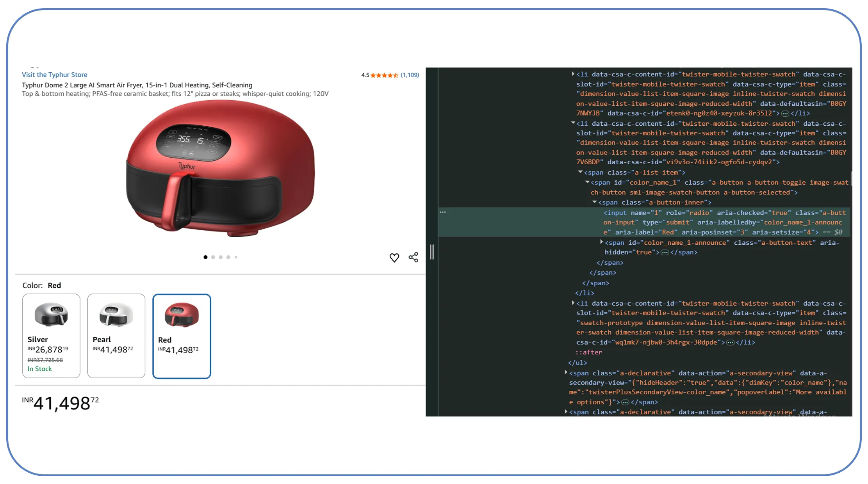This screenshot has width=868, height=484.
Task: Click the three-dot marker beside the highlighted input row
Action: (443, 212)
